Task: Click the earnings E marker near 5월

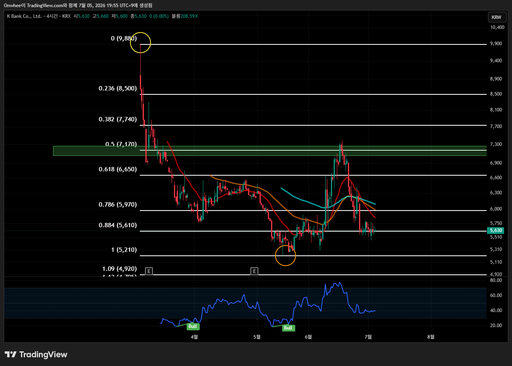Action: 254,271
